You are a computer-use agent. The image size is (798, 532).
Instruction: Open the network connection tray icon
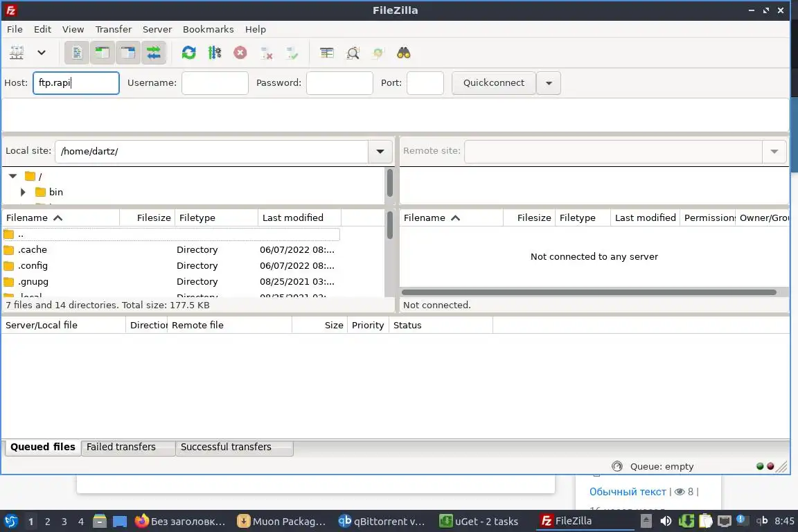724,521
